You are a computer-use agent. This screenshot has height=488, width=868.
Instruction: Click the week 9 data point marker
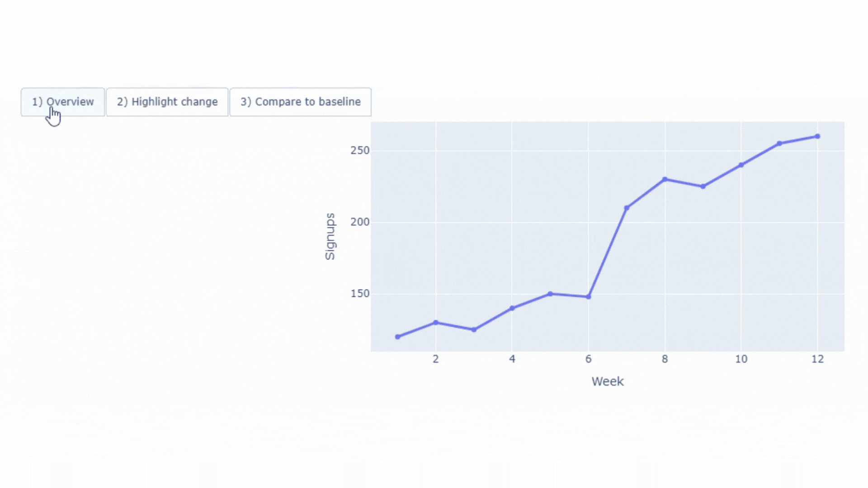tap(703, 187)
